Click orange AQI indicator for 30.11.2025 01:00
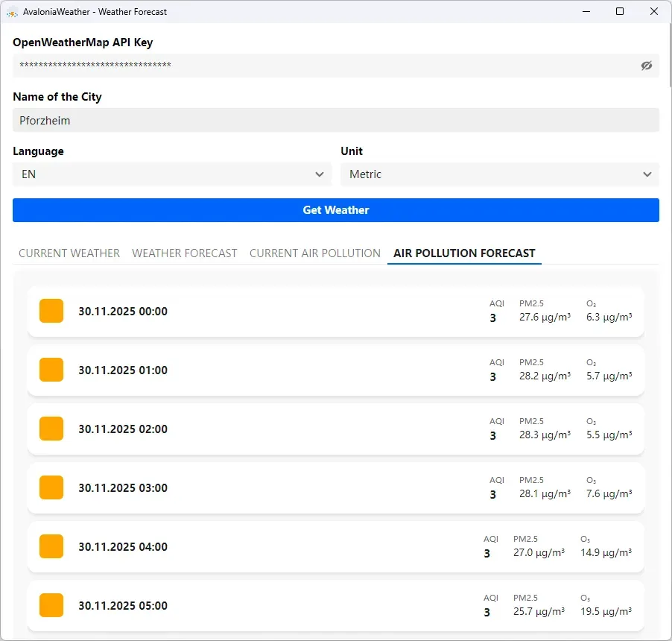Image resolution: width=672 pixels, height=641 pixels. tap(51, 370)
